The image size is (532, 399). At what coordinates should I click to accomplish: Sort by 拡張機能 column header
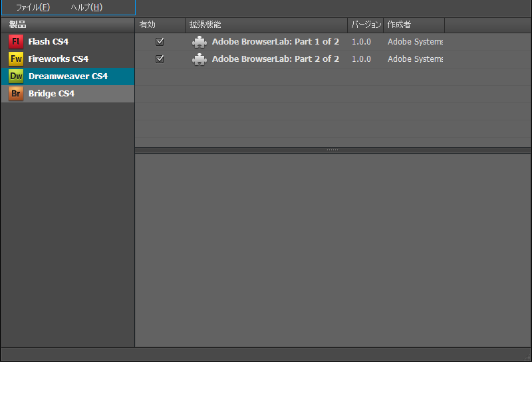point(267,25)
